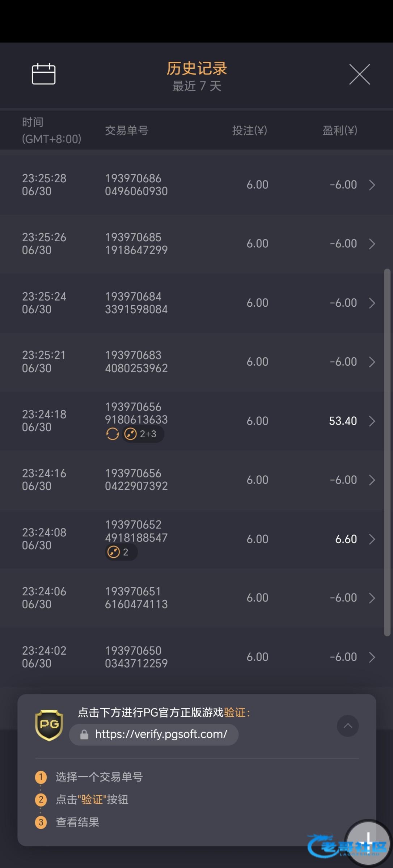Collapse the PG verification panel
The height and width of the screenshot is (868, 393).
click(348, 726)
